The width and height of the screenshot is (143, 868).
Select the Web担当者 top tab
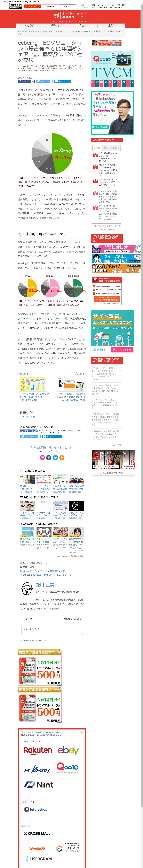[50, 6]
